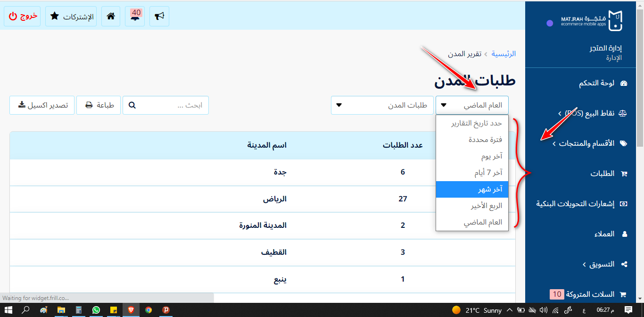The image size is (644, 317).
Task: Open the Windows Start menu
Action: (9, 310)
